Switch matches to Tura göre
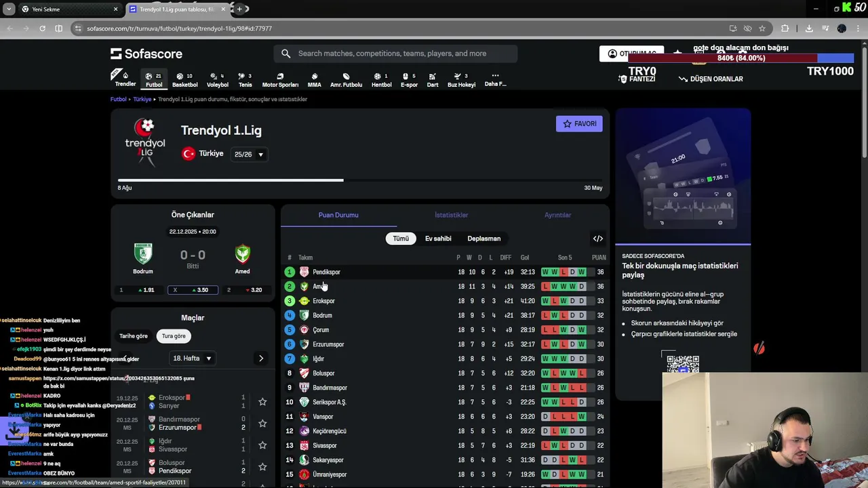 (x=174, y=336)
